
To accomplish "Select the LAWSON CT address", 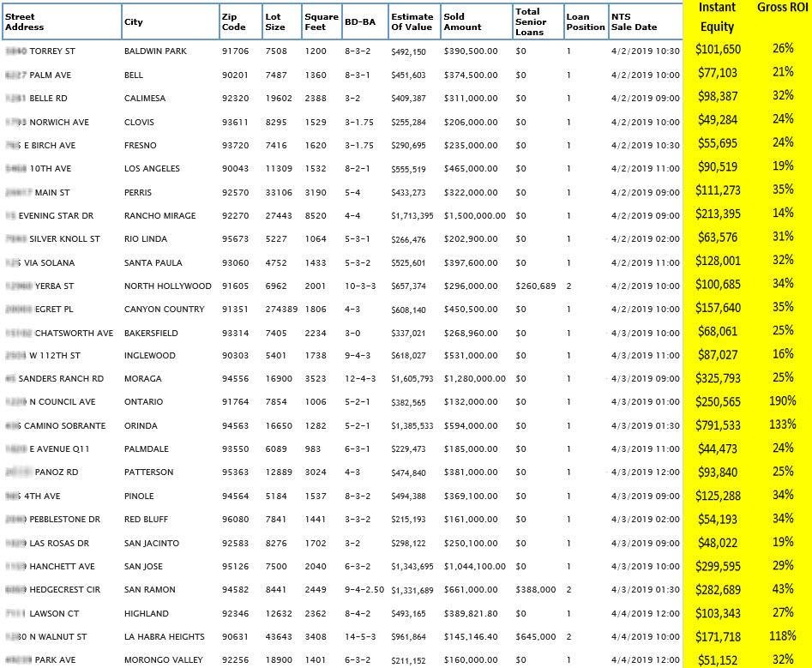I will [x=43, y=614].
